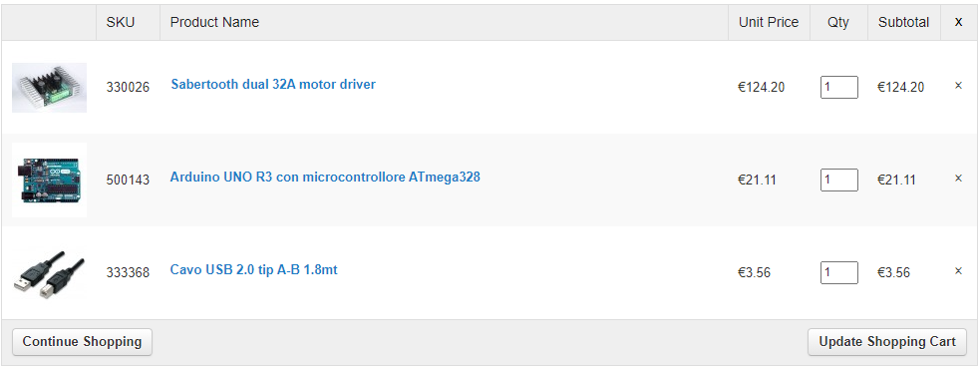Open Cavo USB 2.0 tip A-B link
This screenshot has height=369, width=980.
(254, 269)
